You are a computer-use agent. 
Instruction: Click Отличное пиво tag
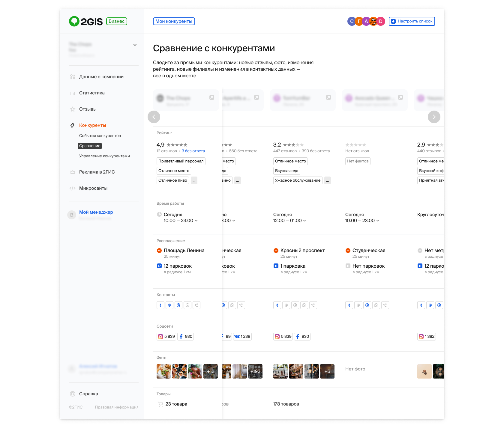pyautogui.click(x=173, y=180)
